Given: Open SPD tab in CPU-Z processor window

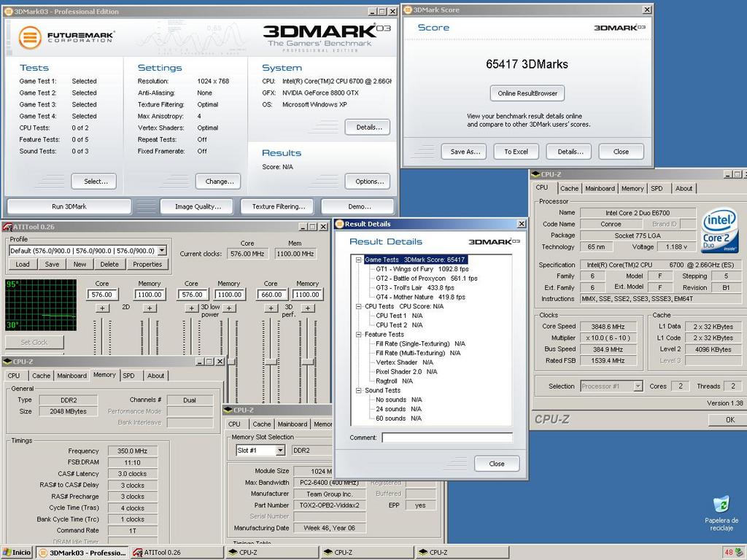Looking at the screenshot, I should point(657,189).
